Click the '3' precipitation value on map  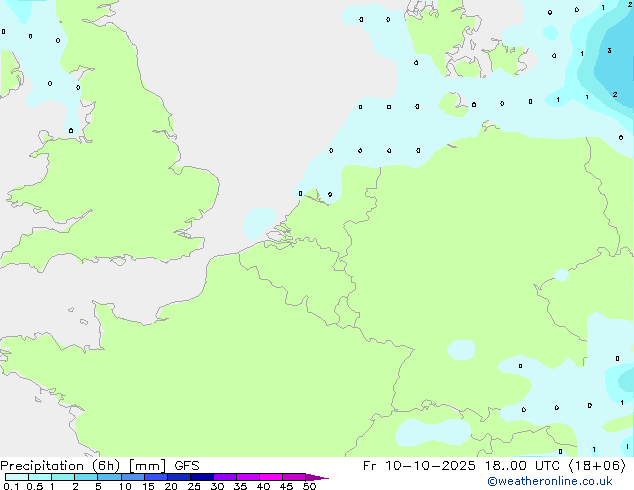coord(609,51)
